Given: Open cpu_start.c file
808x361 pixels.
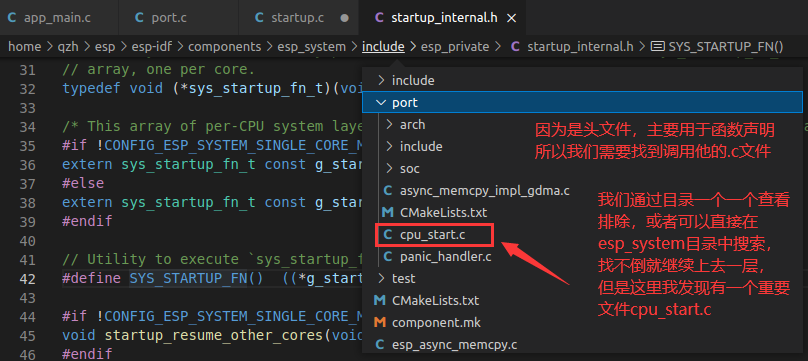Looking at the screenshot, I should [433, 234].
